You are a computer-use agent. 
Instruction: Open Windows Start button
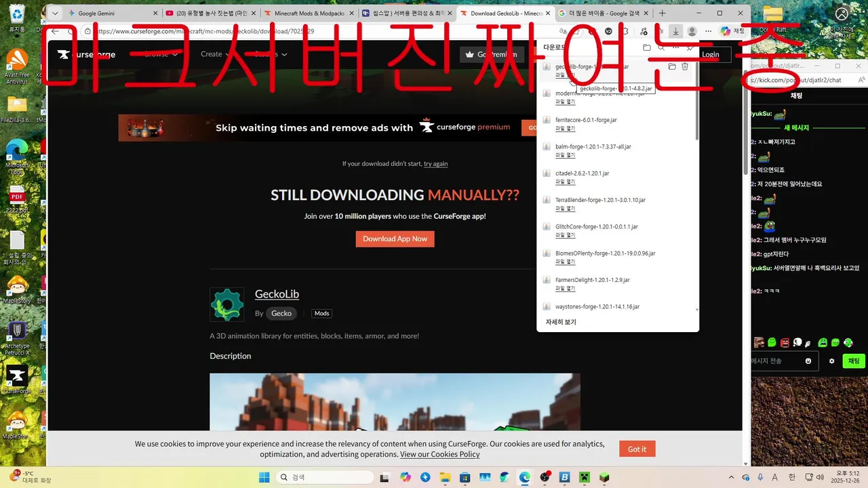pos(264,477)
